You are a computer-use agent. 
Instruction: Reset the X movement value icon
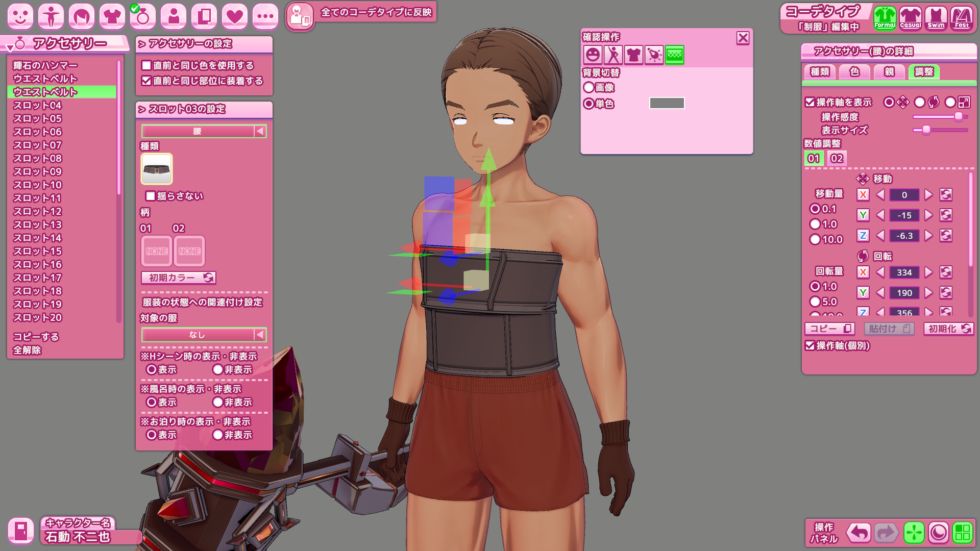click(x=946, y=195)
